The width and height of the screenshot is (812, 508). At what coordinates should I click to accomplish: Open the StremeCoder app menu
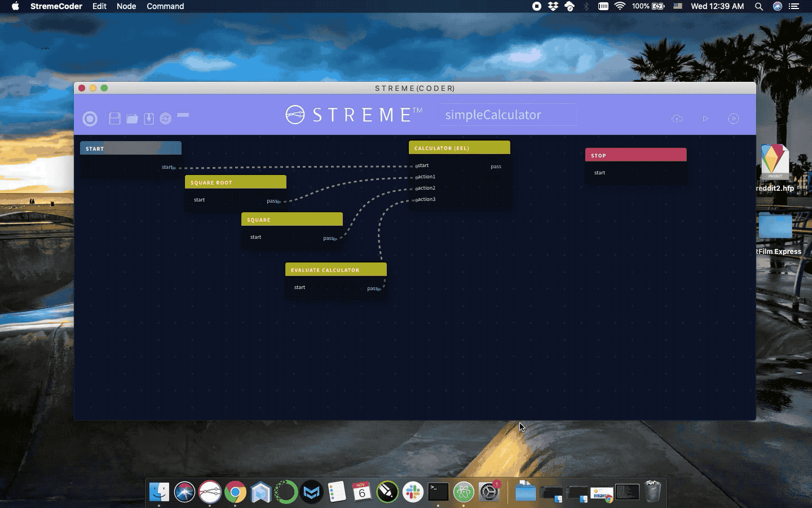coord(56,6)
